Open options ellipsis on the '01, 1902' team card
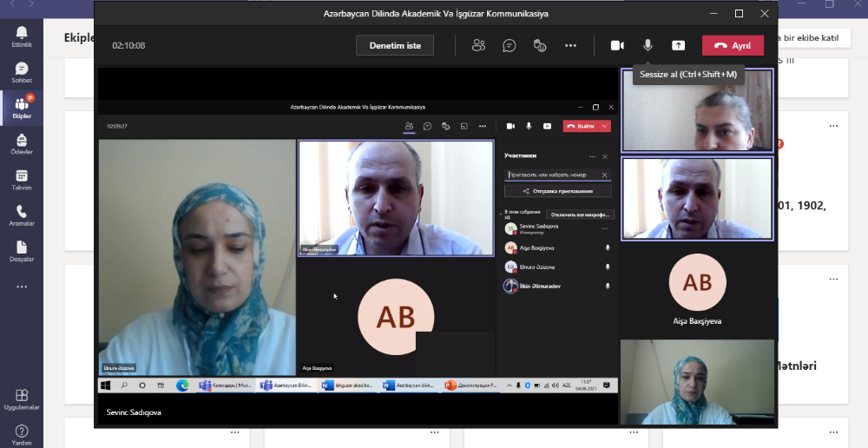This screenshot has height=448, width=868. click(x=833, y=126)
